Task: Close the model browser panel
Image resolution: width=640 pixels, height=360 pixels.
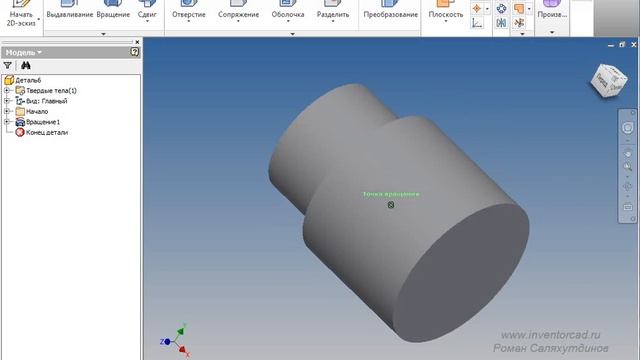Action: point(138,42)
